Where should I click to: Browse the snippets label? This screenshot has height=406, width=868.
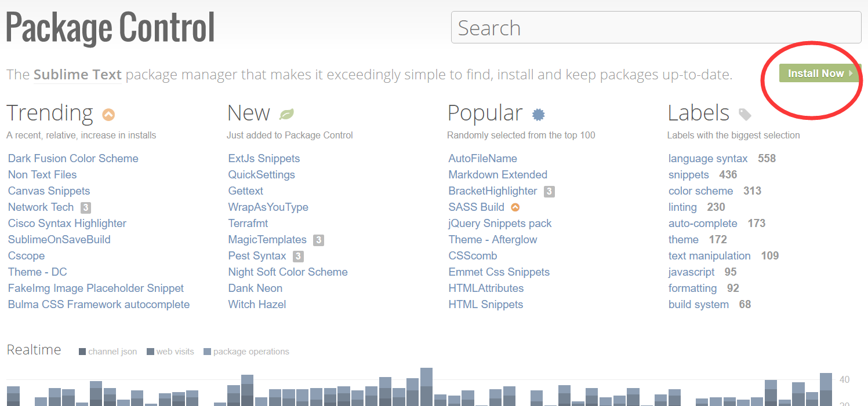pyautogui.click(x=689, y=175)
